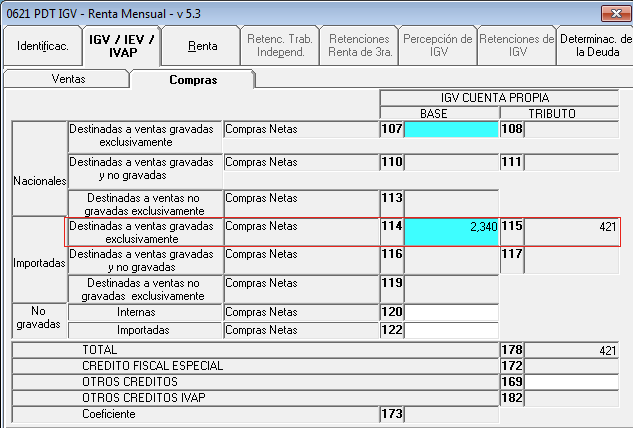Open Determinac. de la Deuda tab
The image size is (633, 428).
pyautogui.click(x=596, y=46)
